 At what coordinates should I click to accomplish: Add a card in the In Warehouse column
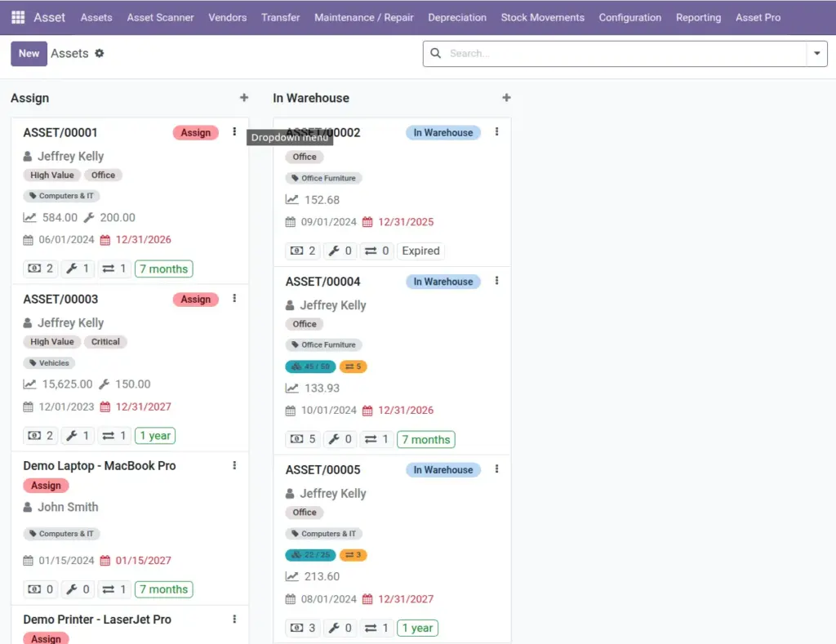[x=506, y=98]
